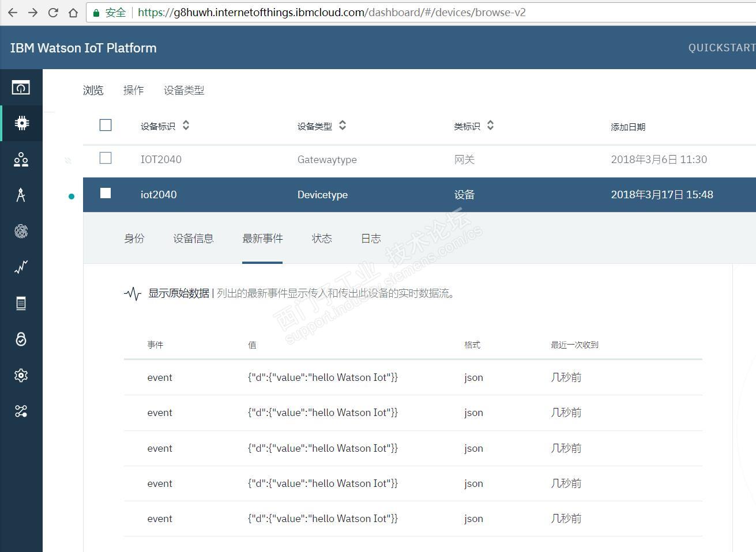Image resolution: width=756 pixels, height=552 pixels.
Task: Open the Rules document icon in sidebar
Action: pos(21,303)
